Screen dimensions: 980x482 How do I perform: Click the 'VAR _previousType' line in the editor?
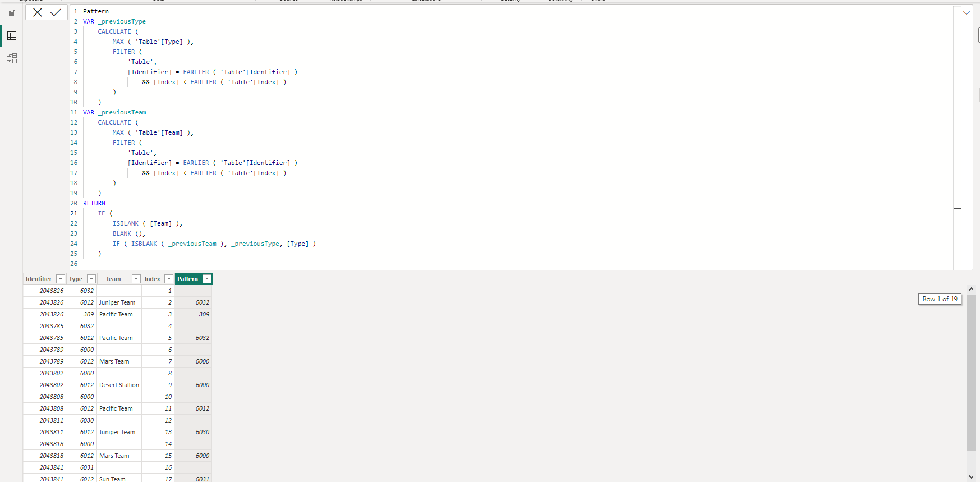[x=118, y=21]
